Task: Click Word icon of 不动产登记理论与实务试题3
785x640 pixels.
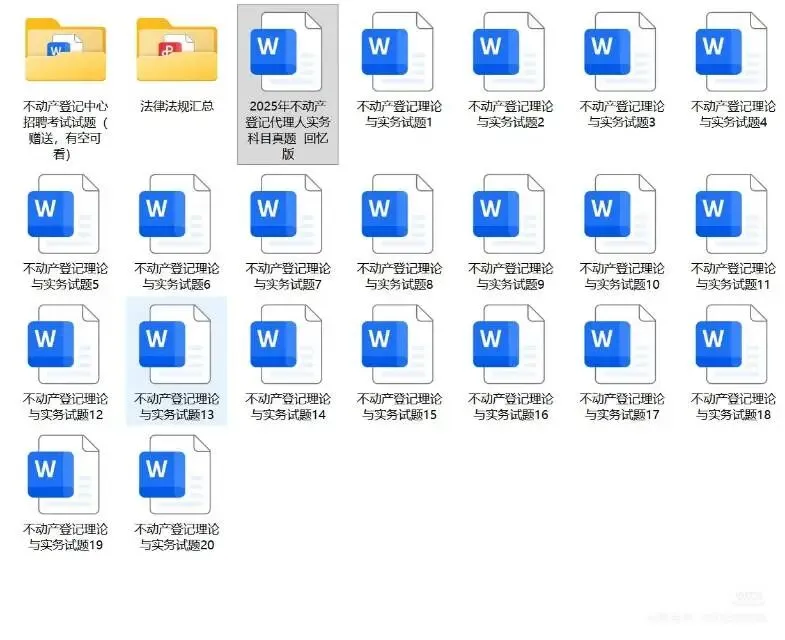Action: 620,52
